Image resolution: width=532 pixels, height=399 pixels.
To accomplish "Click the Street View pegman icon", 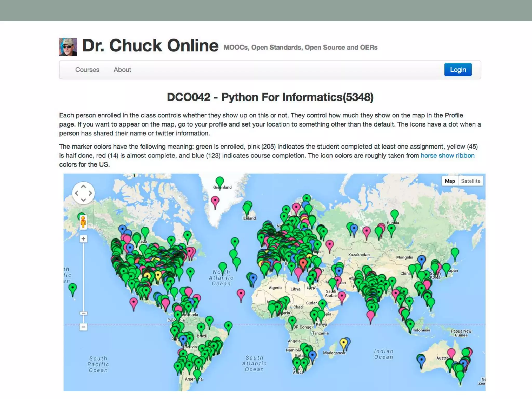I will click(83, 222).
